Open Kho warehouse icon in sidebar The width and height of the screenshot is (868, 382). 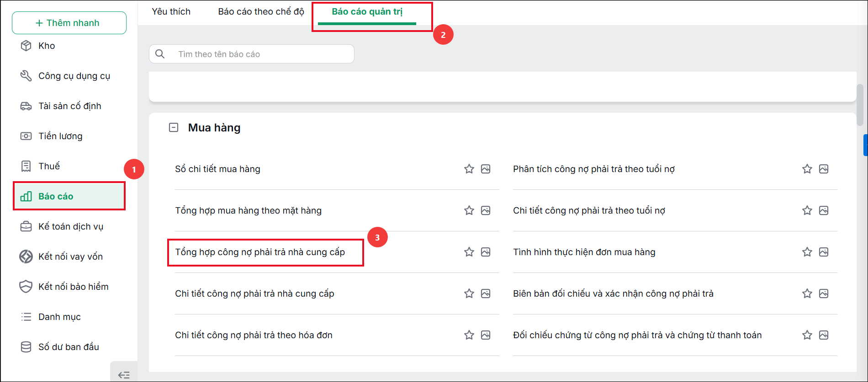coord(26,46)
